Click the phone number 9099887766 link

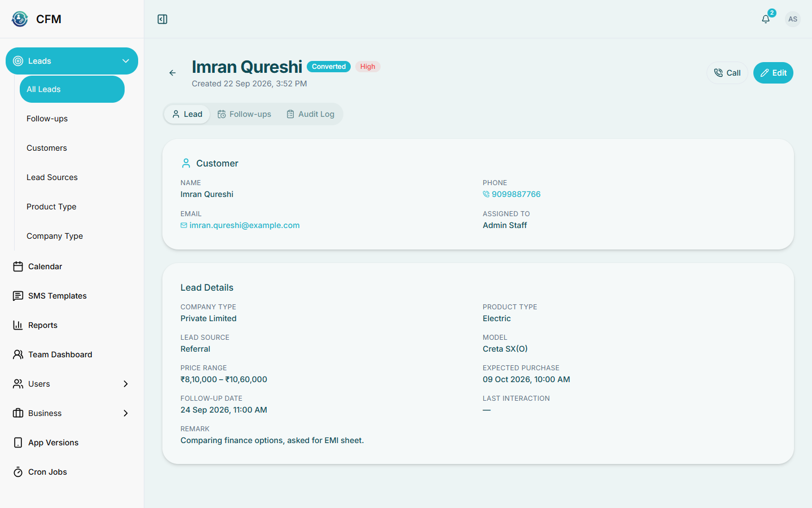[x=511, y=194]
